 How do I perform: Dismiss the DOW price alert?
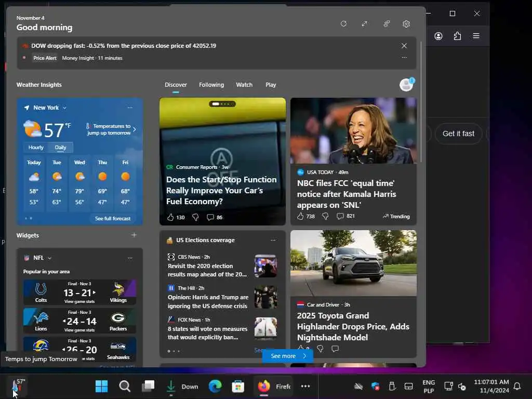pyautogui.click(x=404, y=46)
